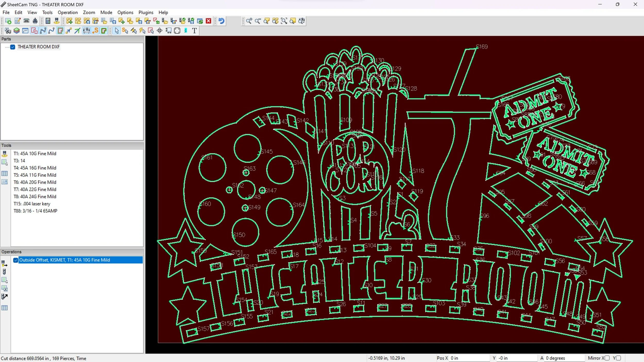Click the angle degrees input field

pyautogui.click(x=564, y=358)
